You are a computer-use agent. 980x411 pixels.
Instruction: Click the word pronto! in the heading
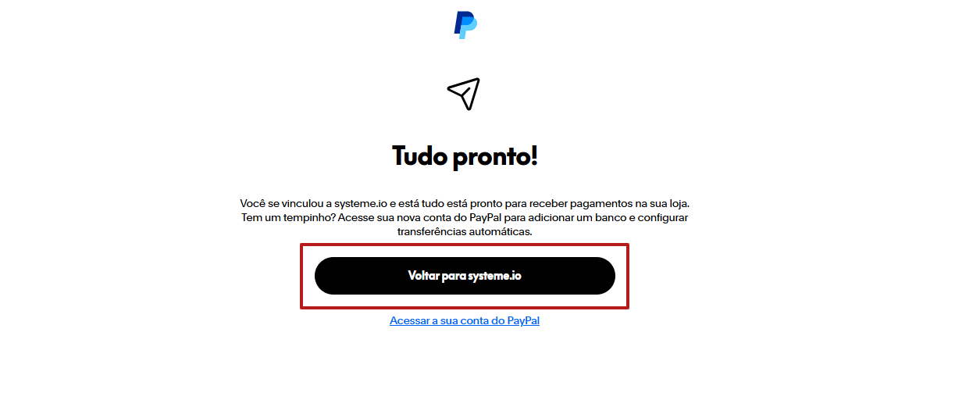click(495, 156)
